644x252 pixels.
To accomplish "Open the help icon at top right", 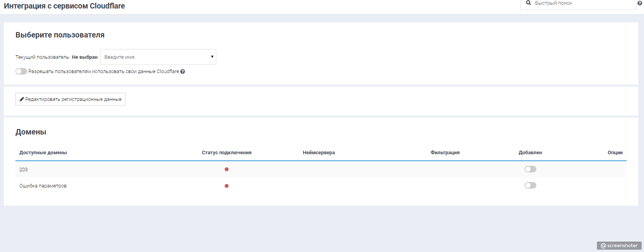I will click(640, 3).
